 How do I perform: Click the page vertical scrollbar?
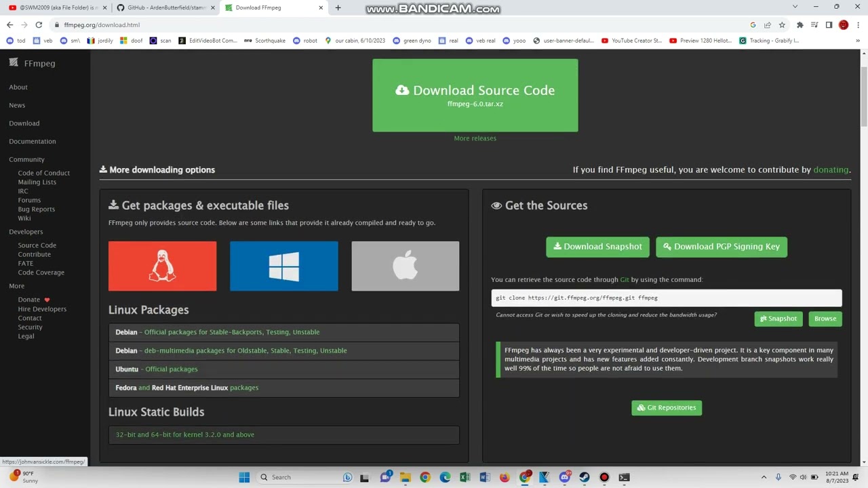pos(863,96)
